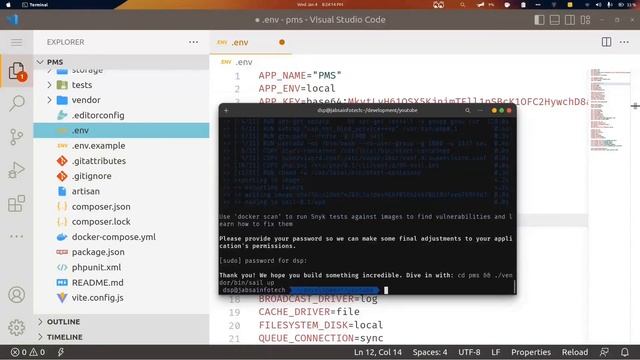This screenshot has height=360, width=640.
Task: Click CACHE_DRIVER=file line in editor
Action: (x=309, y=312)
